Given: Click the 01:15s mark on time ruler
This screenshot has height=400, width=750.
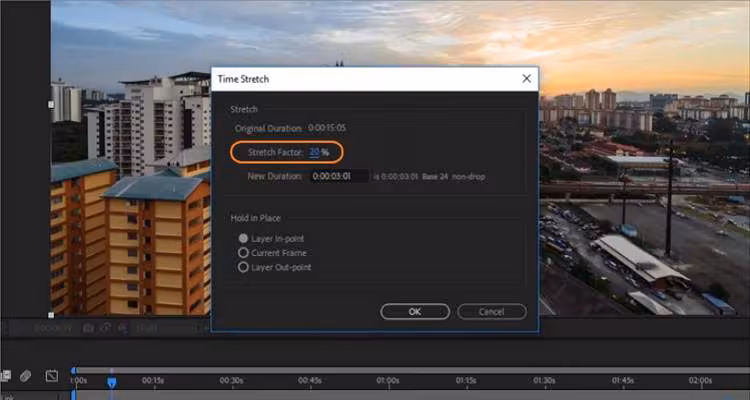Looking at the screenshot, I should point(466,380).
